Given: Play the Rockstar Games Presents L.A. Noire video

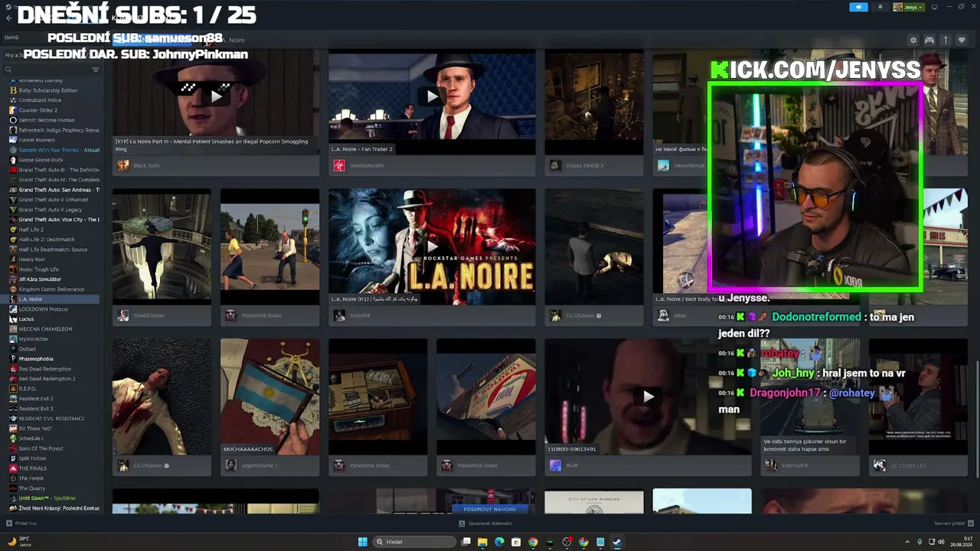Looking at the screenshot, I should [x=432, y=246].
